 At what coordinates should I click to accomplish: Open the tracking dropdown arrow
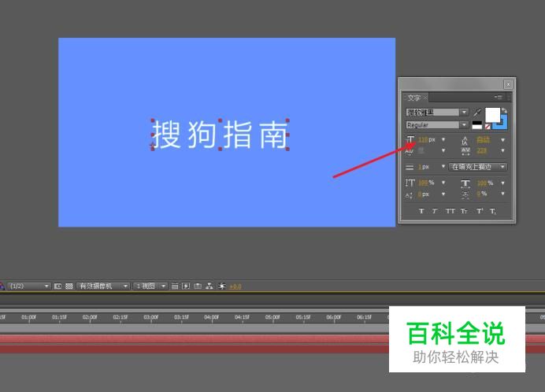pyautogui.click(x=502, y=151)
